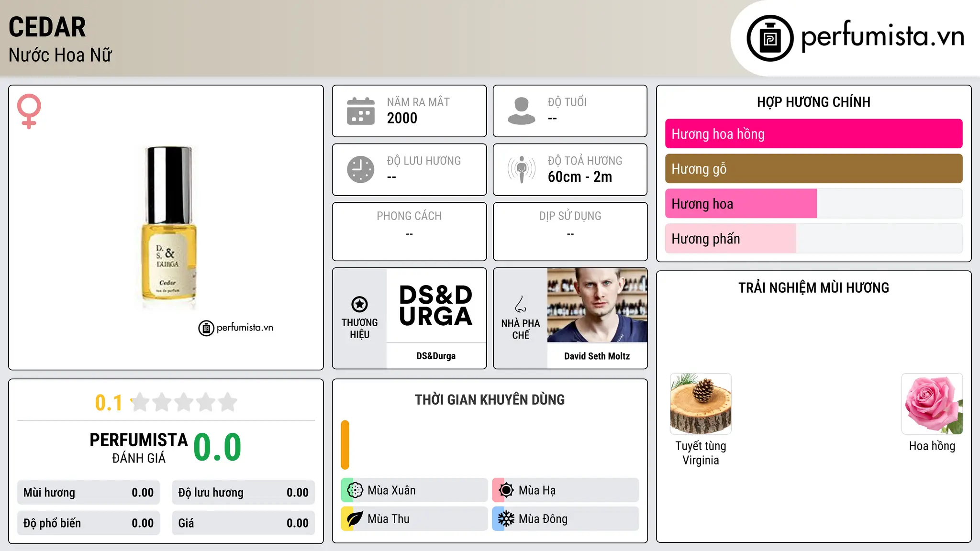This screenshot has height=551, width=980.
Task: Click the flower icon for Mùa Xuân
Action: coord(355,490)
